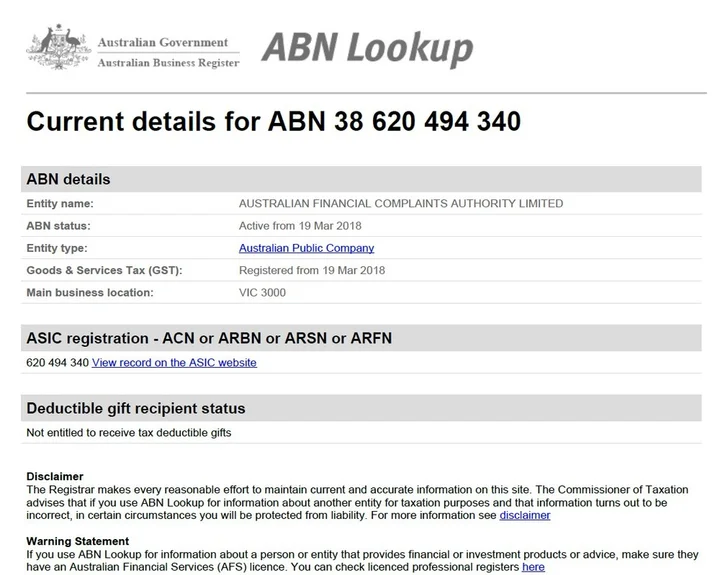Screen dimensions: 720x575
Task: Click the Australian Business Register text
Action: coord(168,63)
